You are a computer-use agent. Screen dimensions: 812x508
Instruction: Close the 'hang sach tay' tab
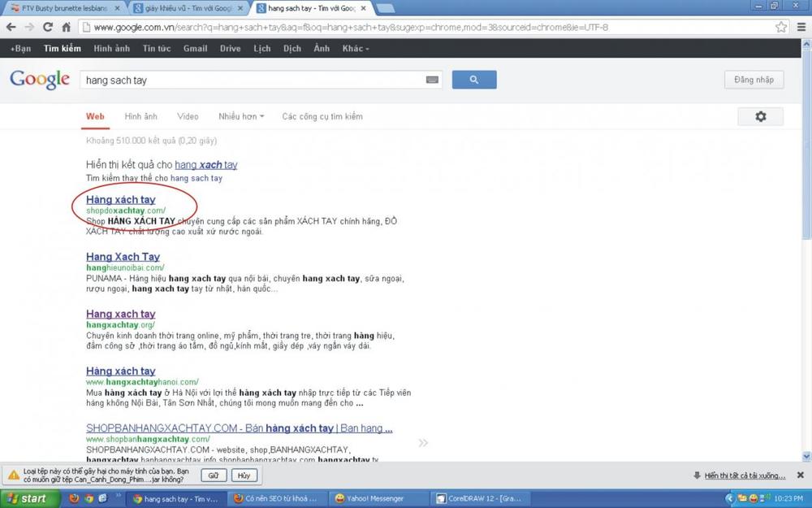click(364, 8)
